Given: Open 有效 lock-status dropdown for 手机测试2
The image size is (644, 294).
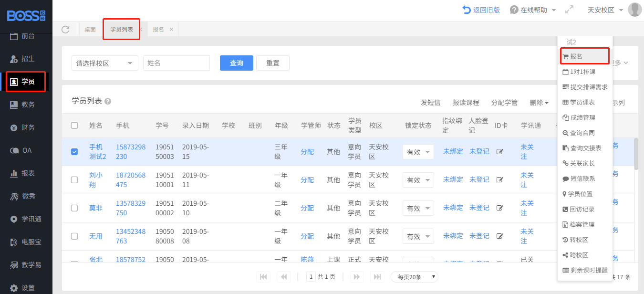Looking at the screenshot, I should pos(418,152).
